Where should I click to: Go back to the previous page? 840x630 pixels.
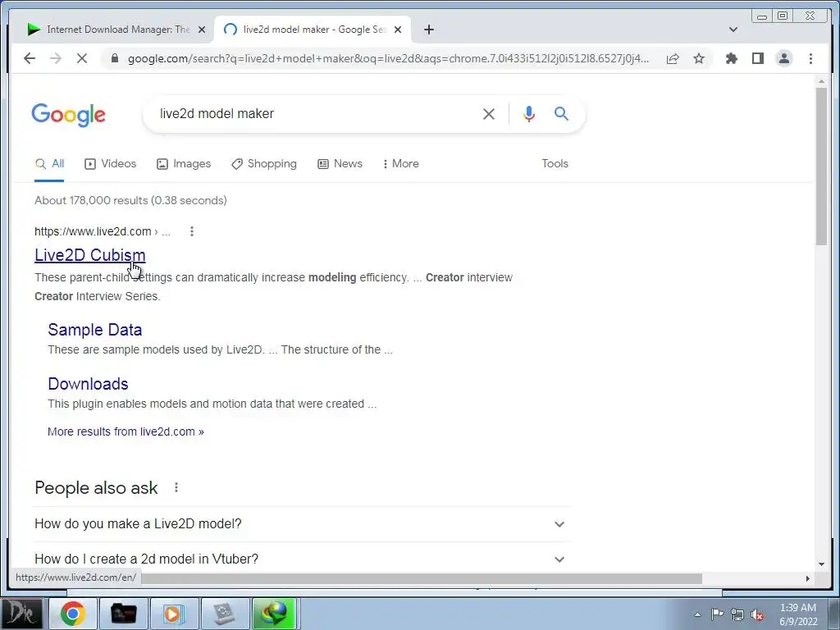click(x=30, y=58)
